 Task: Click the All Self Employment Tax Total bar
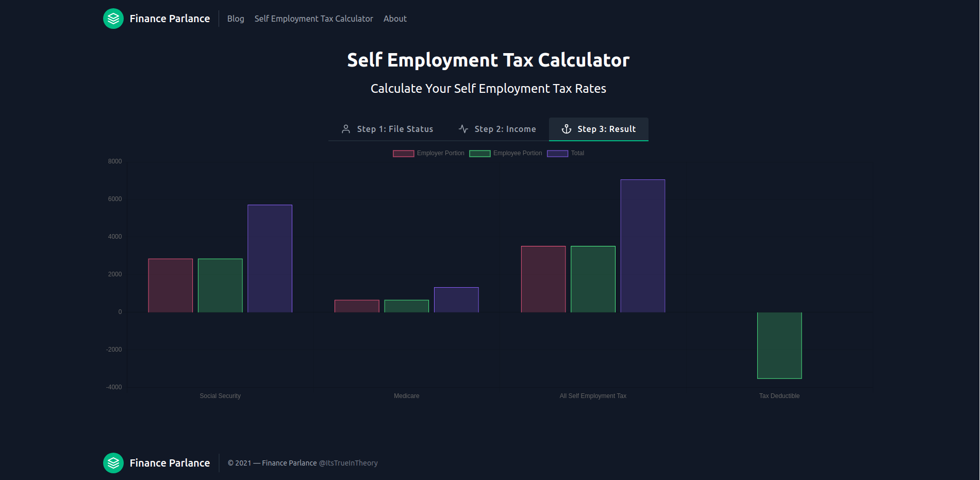click(642, 246)
